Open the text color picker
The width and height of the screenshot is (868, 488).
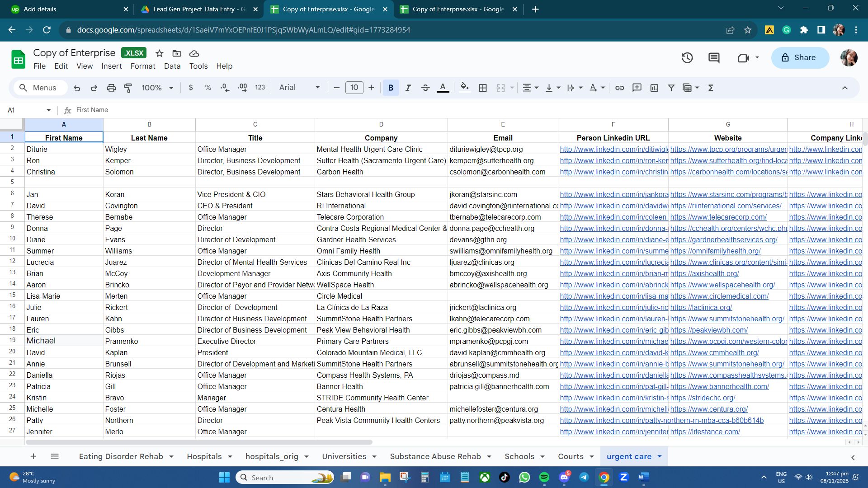443,88
